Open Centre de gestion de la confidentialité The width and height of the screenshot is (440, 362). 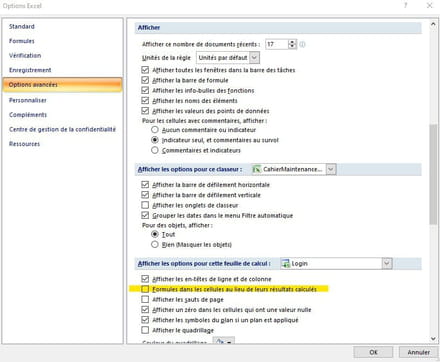click(x=62, y=129)
